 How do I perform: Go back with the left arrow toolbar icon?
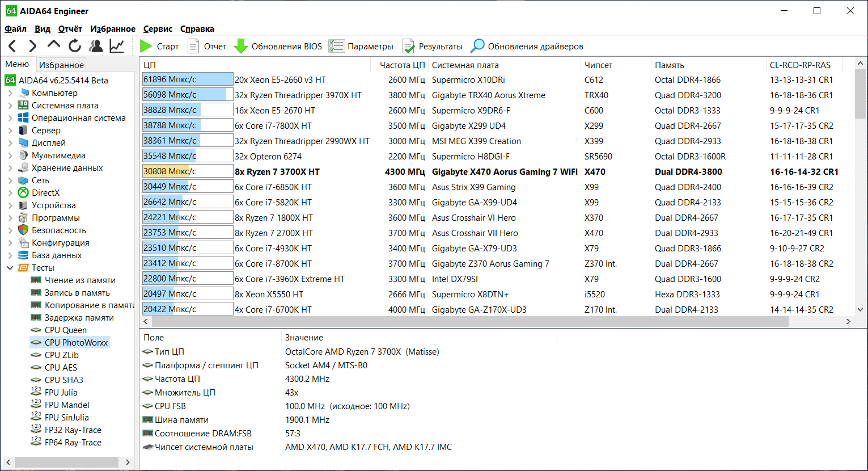coord(12,46)
